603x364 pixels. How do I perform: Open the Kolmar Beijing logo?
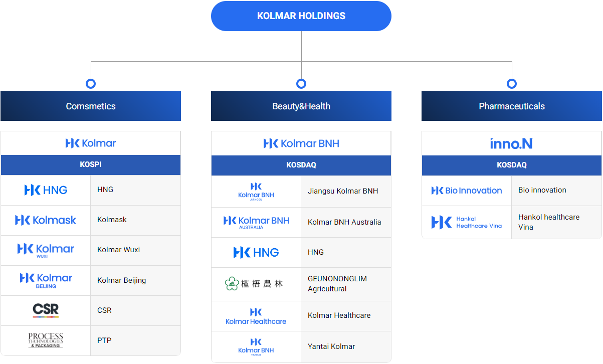tap(46, 280)
